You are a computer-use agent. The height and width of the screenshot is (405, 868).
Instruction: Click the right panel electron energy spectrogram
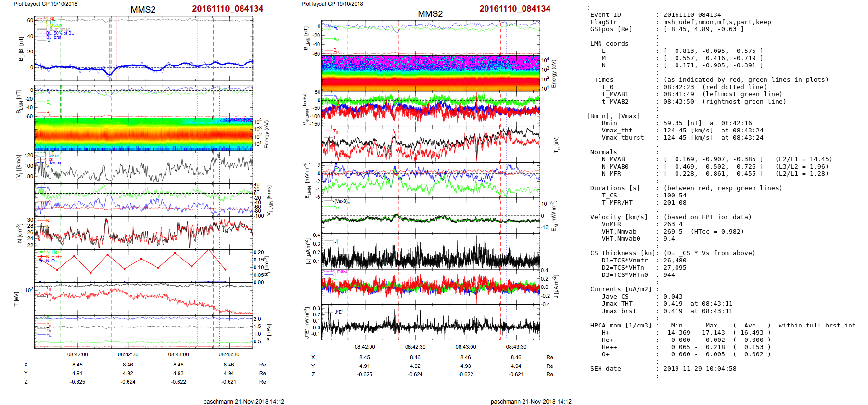(x=431, y=73)
